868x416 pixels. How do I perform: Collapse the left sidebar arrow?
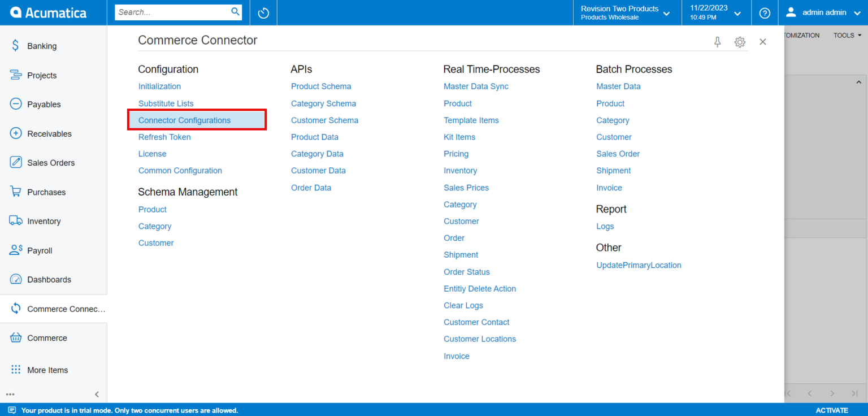(x=97, y=395)
